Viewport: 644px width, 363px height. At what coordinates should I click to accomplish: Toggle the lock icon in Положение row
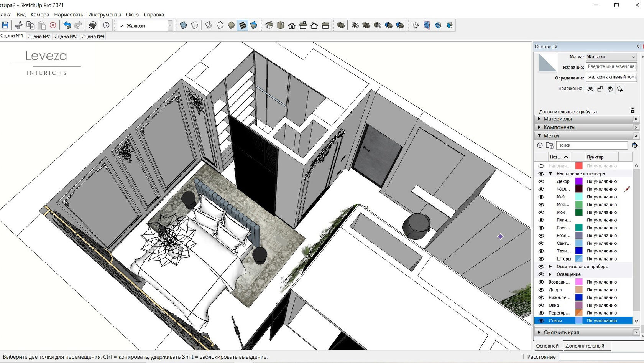click(600, 89)
